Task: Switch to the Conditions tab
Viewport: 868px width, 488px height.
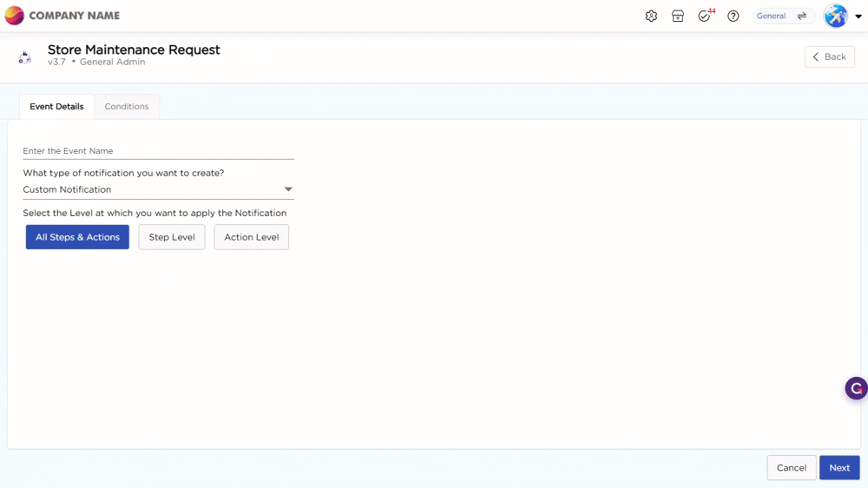Action: tap(127, 107)
